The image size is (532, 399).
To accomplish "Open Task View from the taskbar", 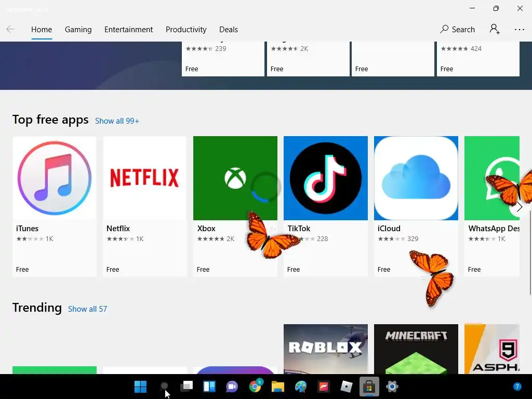I will (187, 387).
